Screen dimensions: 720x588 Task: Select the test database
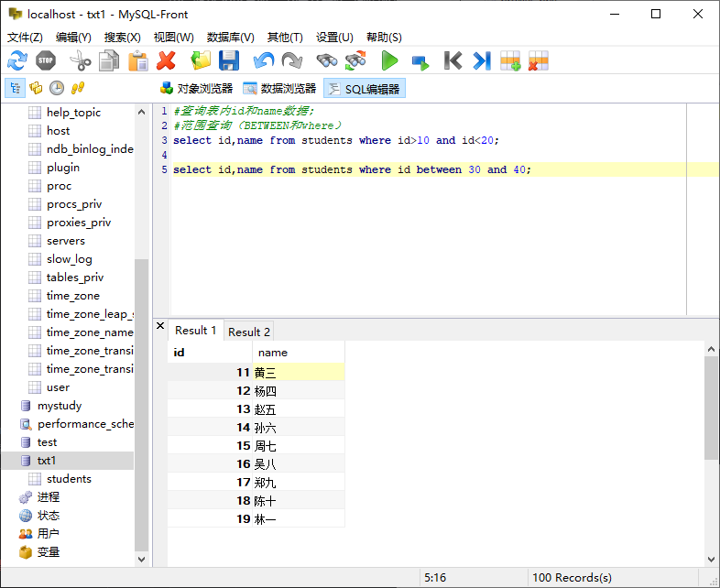pos(47,442)
